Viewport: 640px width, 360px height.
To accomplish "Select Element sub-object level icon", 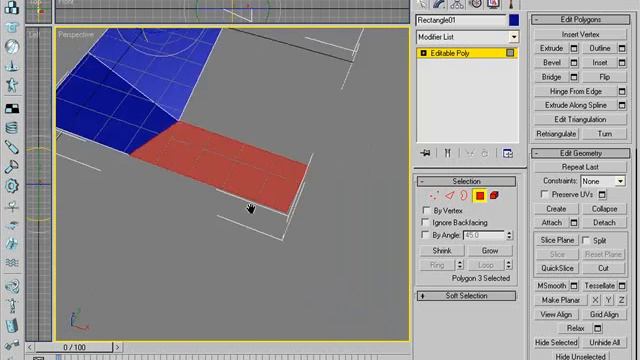I will coord(494,196).
